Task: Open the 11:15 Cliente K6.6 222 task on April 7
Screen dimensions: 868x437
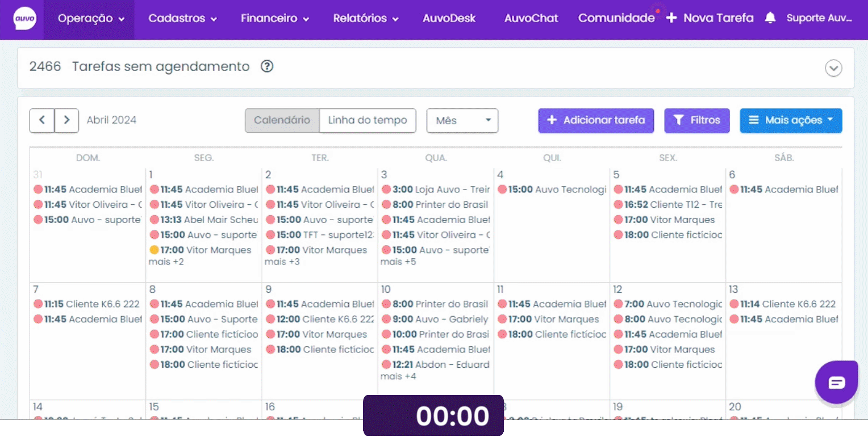Action: 86,304
